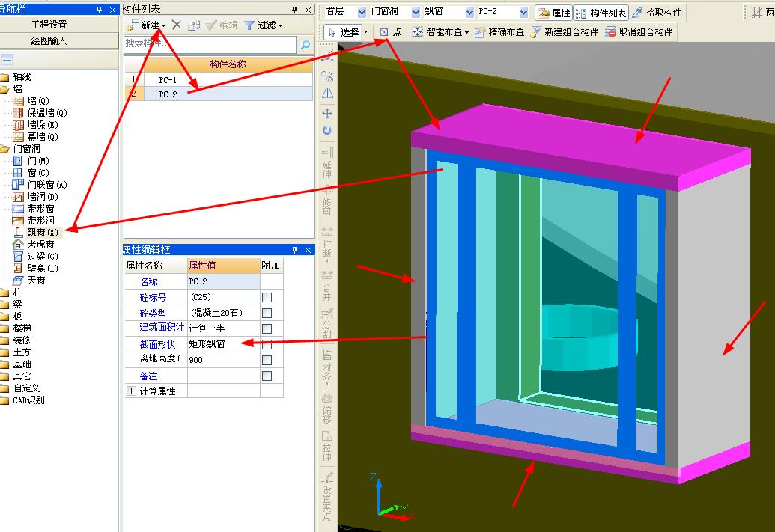Image resolution: width=775 pixels, height=532 pixels.
Task: Open the 门窗洞 category dropdown
Action: pos(416,12)
